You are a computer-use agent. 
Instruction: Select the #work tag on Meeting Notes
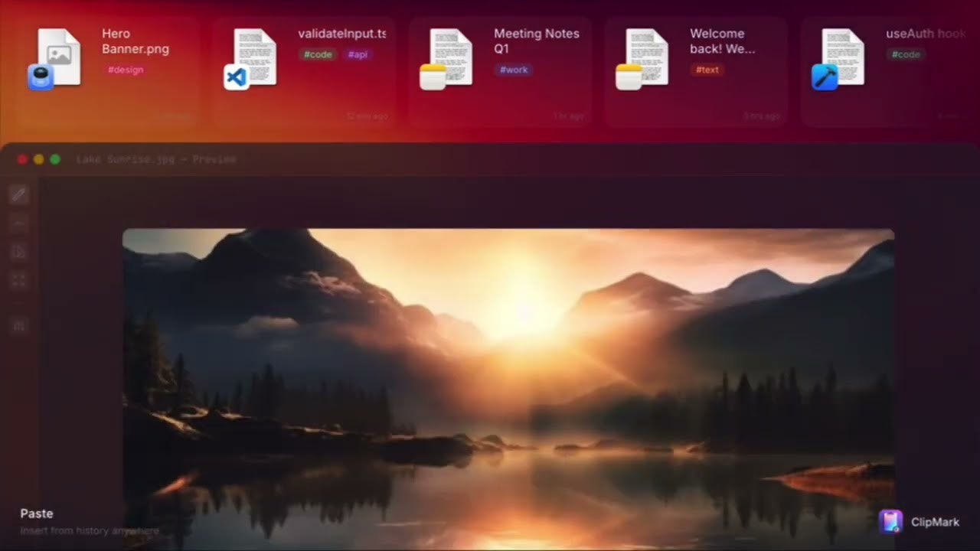tap(514, 70)
